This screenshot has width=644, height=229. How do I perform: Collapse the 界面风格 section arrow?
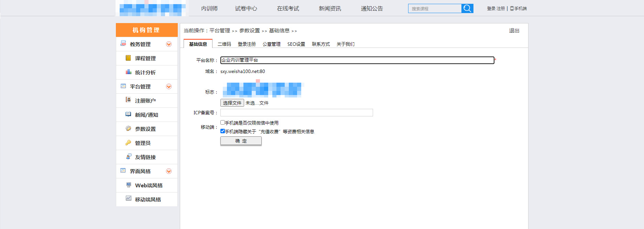pos(169,171)
